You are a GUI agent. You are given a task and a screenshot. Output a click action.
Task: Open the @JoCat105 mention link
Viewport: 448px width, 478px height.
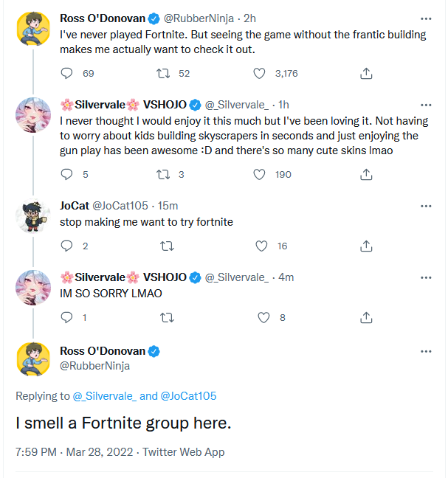[188, 396]
